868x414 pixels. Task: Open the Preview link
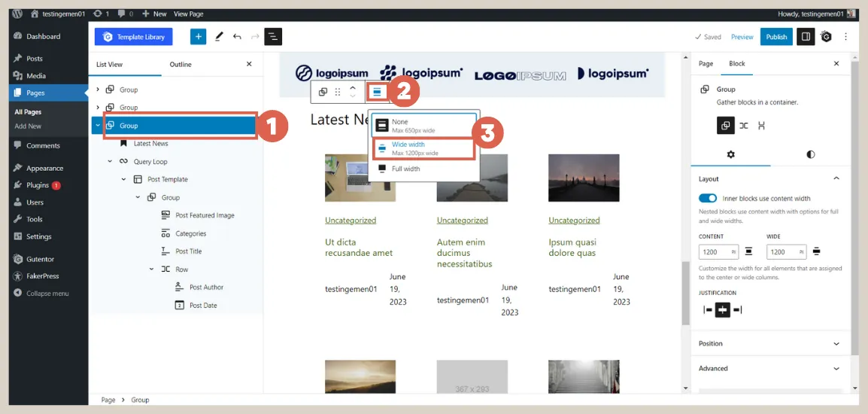742,37
